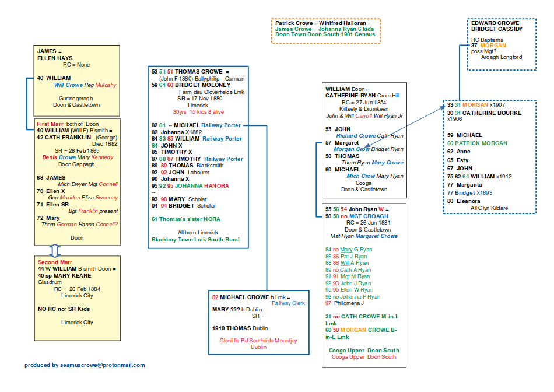Click the double-headed arrow between marriage boxes
The image size is (554, 392).
point(55,251)
